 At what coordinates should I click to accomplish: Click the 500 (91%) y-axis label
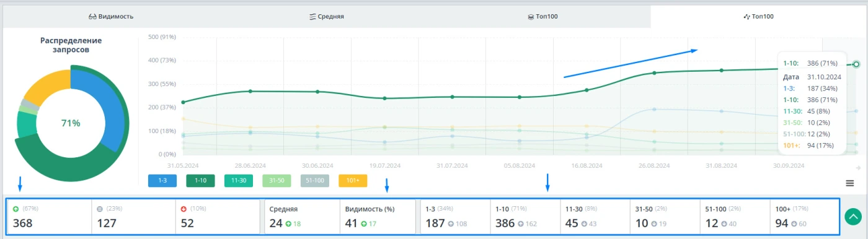(162, 37)
